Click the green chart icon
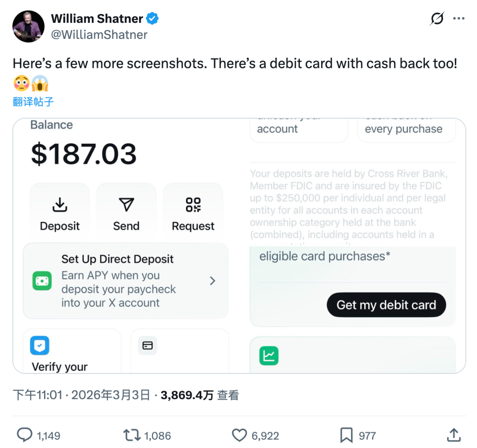This screenshot has height=448, width=477. pyautogui.click(x=269, y=355)
